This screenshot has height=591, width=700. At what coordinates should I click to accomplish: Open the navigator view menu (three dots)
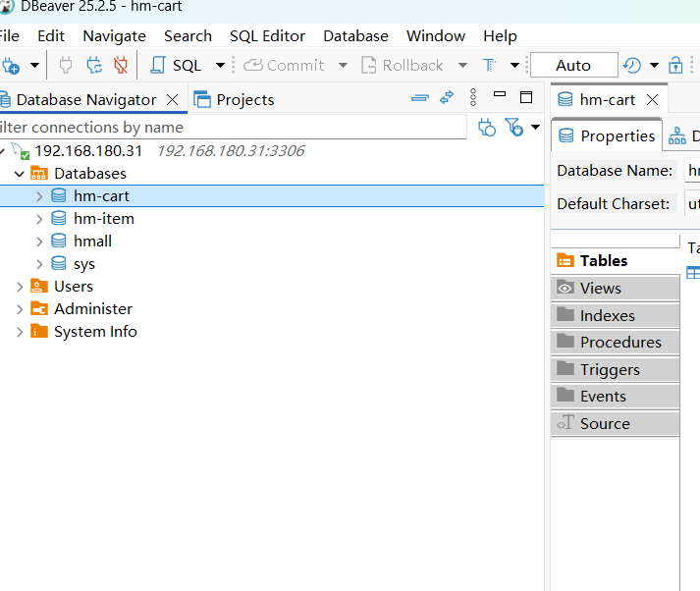tap(473, 97)
